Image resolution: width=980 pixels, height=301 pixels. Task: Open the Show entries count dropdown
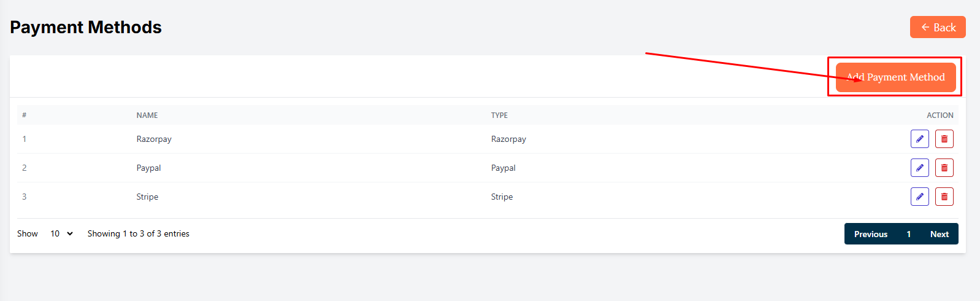[x=61, y=233]
